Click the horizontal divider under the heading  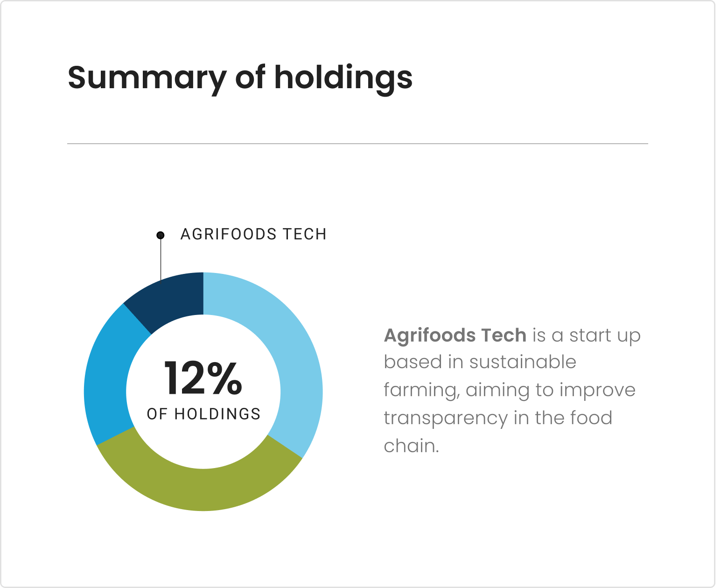pyautogui.click(x=357, y=144)
